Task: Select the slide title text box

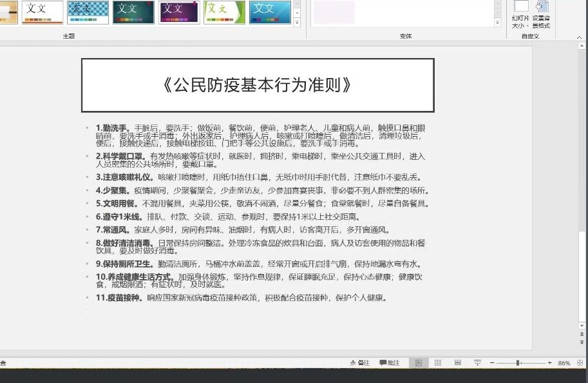Action: pyautogui.click(x=258, y=84)
